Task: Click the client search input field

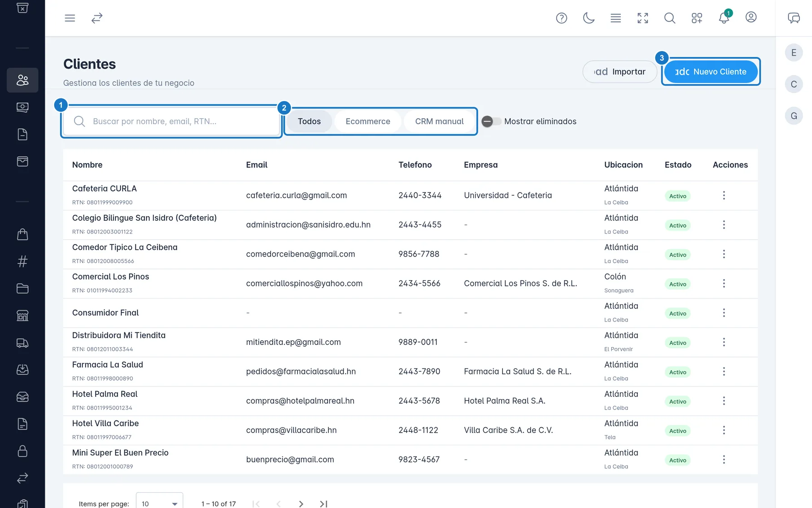Action: (x=171, y=121)
